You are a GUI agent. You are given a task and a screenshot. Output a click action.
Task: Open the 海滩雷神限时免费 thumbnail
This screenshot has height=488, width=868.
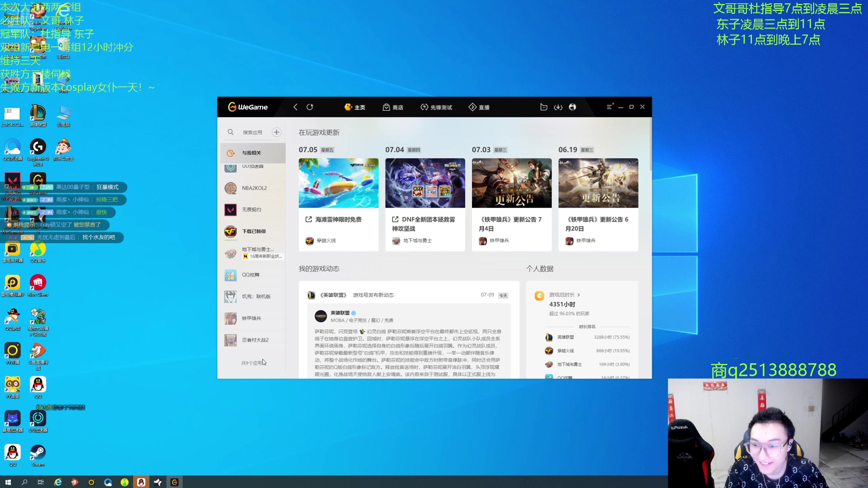click(x=338, y=183)
